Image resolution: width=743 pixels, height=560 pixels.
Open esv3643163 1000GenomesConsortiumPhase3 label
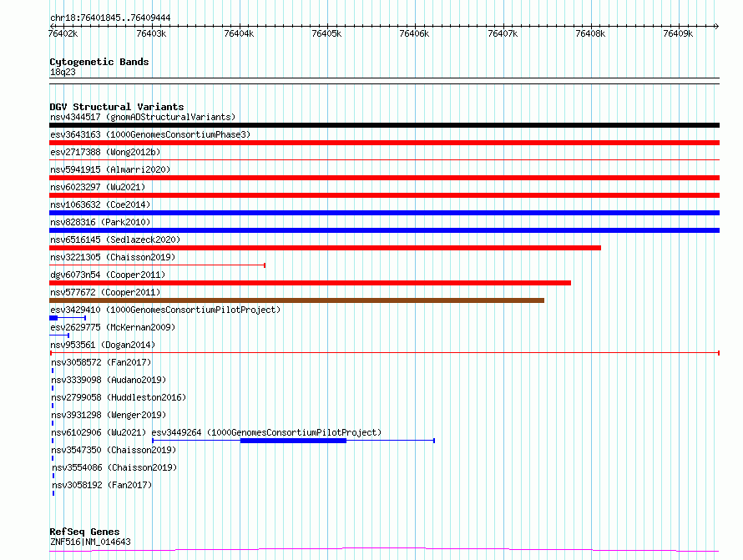150,134
